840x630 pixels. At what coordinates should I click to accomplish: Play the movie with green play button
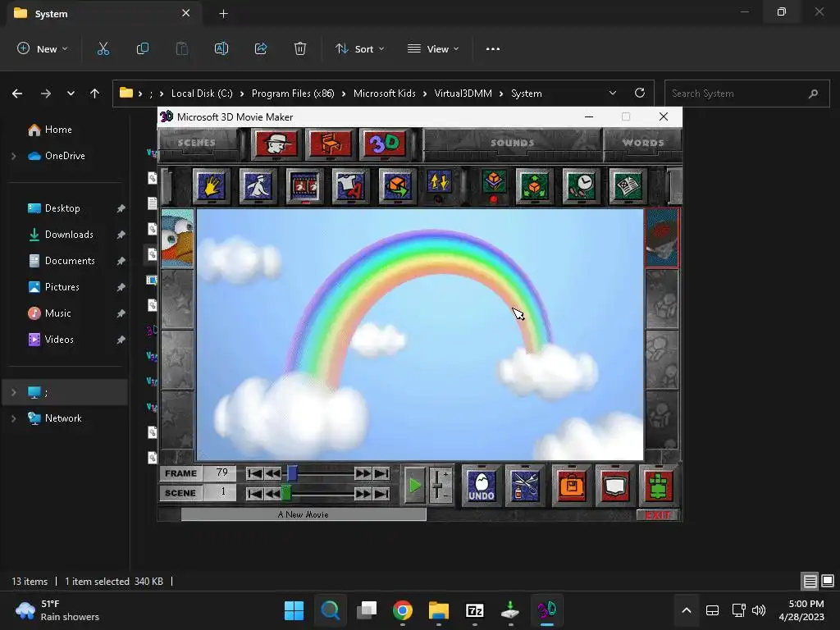(414, 486)
